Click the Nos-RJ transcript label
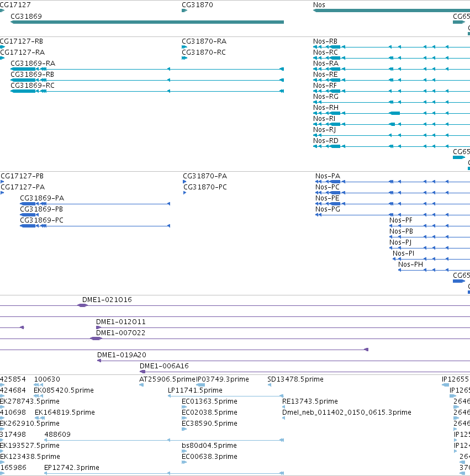 325,130
